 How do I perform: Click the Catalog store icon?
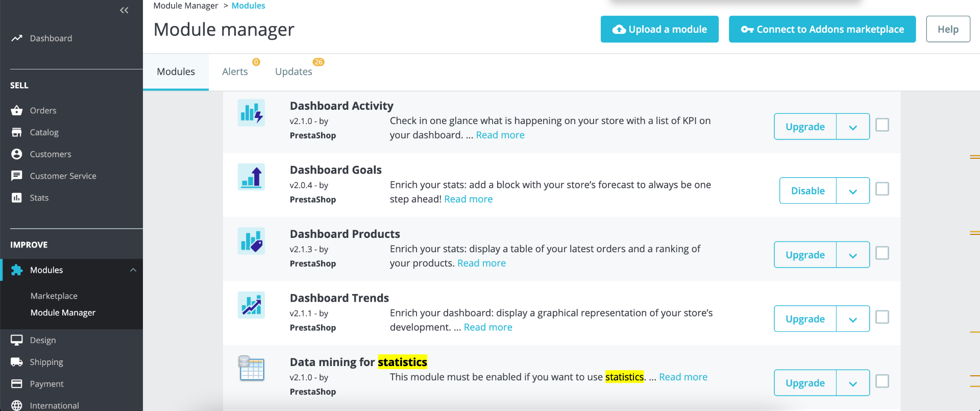(17, 132)
